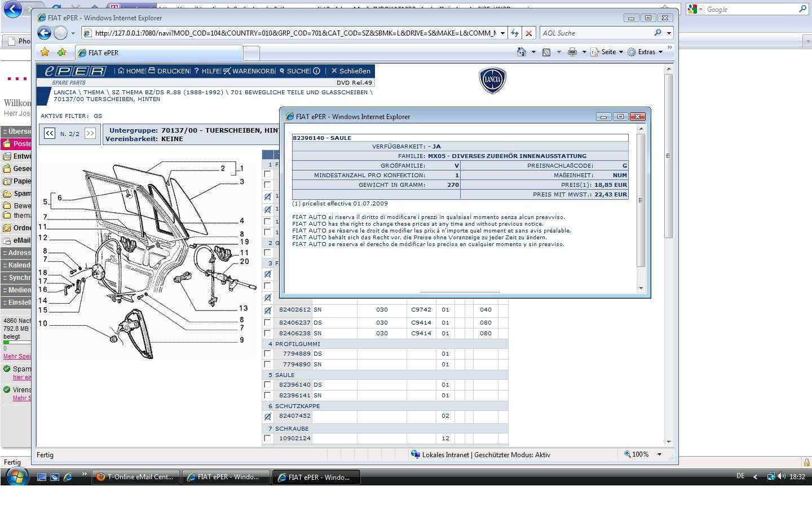Click unavailable icon beside part 82407452
812x508 pixels.
(267, 417)
